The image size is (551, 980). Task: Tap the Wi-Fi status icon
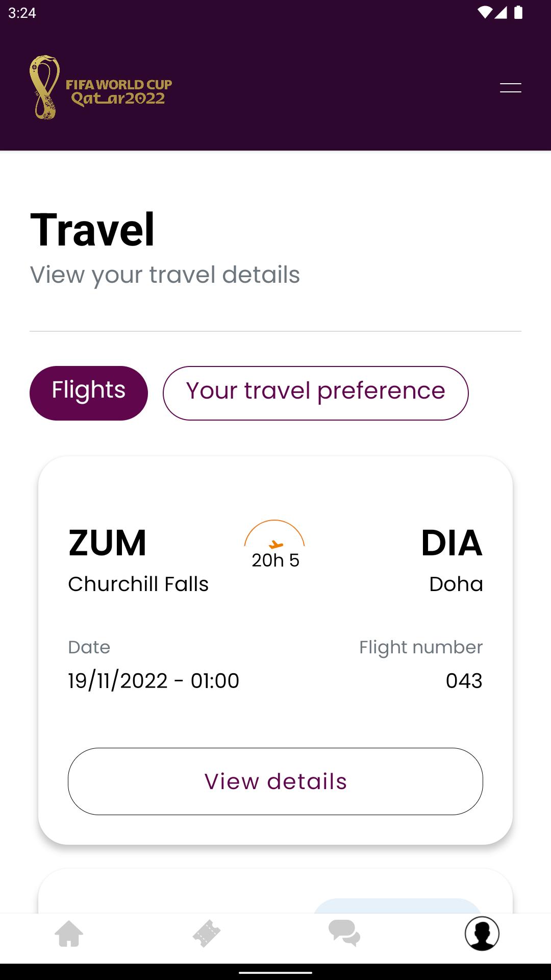click(484, 13)
